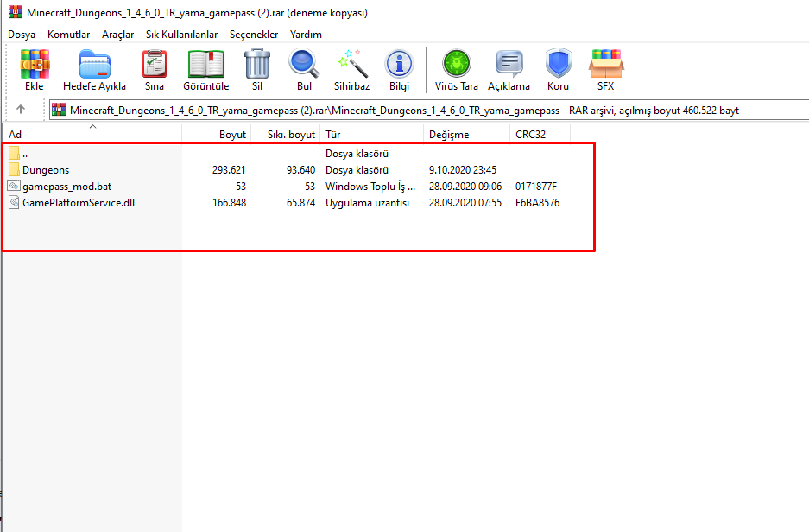Click the archive icon in address bar
This screenshot has width=809, height=532.
[x=59, y=110]
